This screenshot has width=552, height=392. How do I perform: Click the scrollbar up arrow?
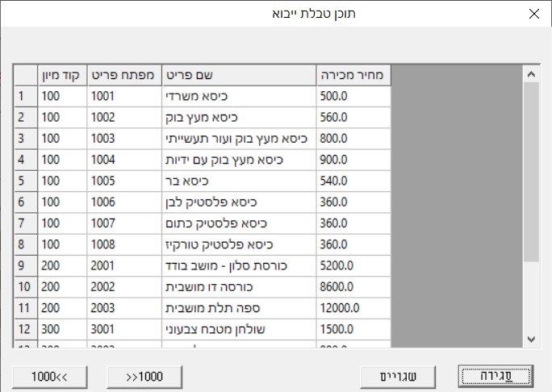click(x=531, y=74)
